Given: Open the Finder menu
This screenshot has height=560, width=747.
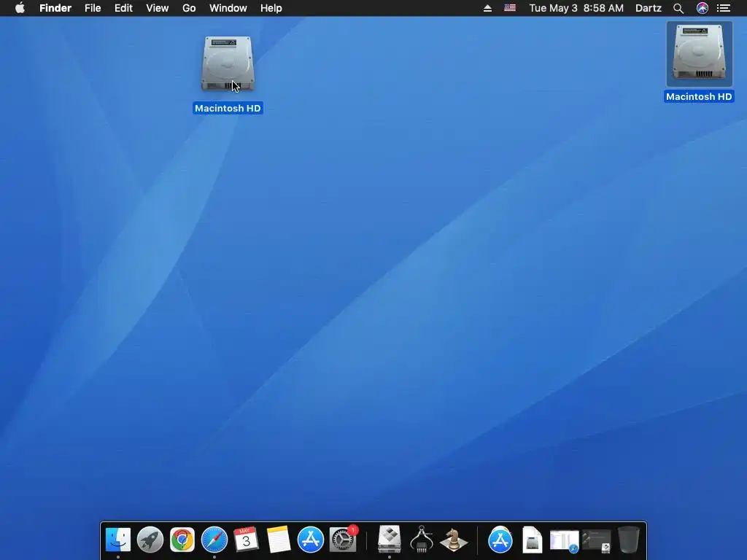Looking at the screenshot, I should click(x=55, y=8).
